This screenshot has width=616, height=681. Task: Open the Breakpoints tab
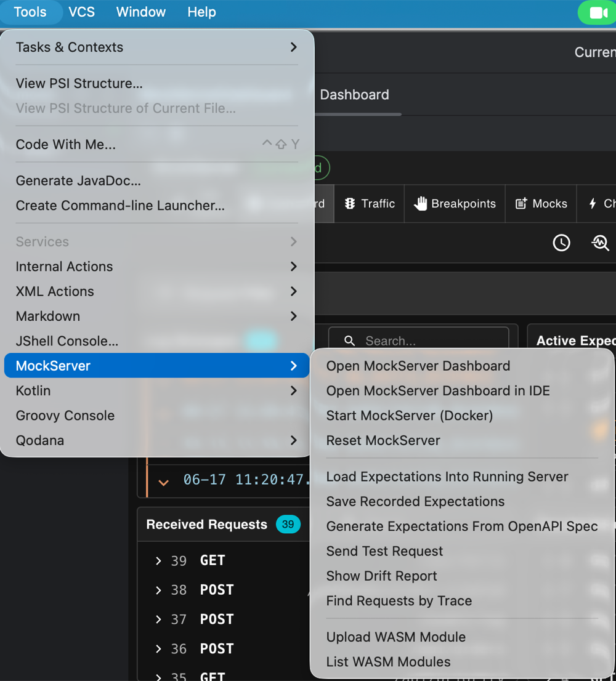point(455,203)
